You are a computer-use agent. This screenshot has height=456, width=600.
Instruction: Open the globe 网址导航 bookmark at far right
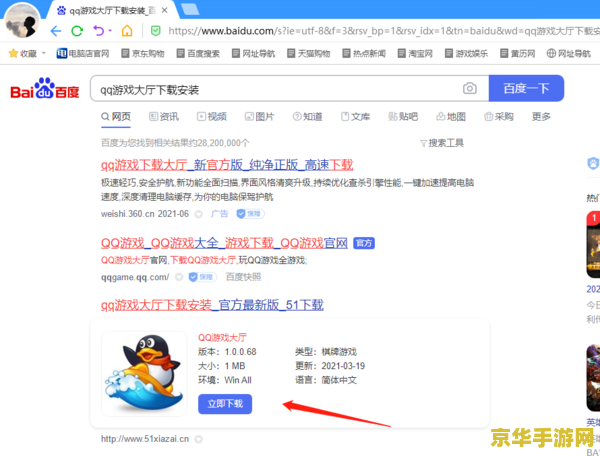pos(569,53)
